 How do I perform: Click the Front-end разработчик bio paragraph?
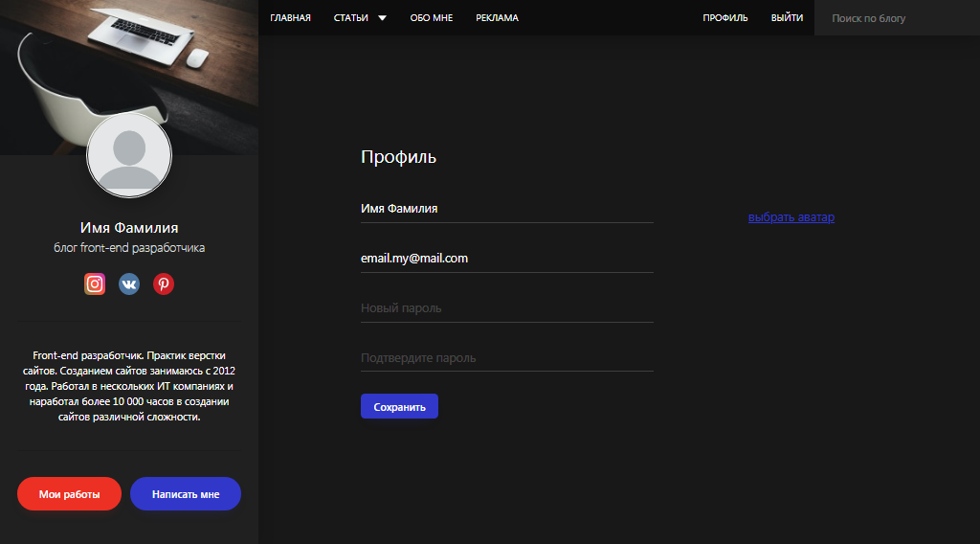coord(129,386)
